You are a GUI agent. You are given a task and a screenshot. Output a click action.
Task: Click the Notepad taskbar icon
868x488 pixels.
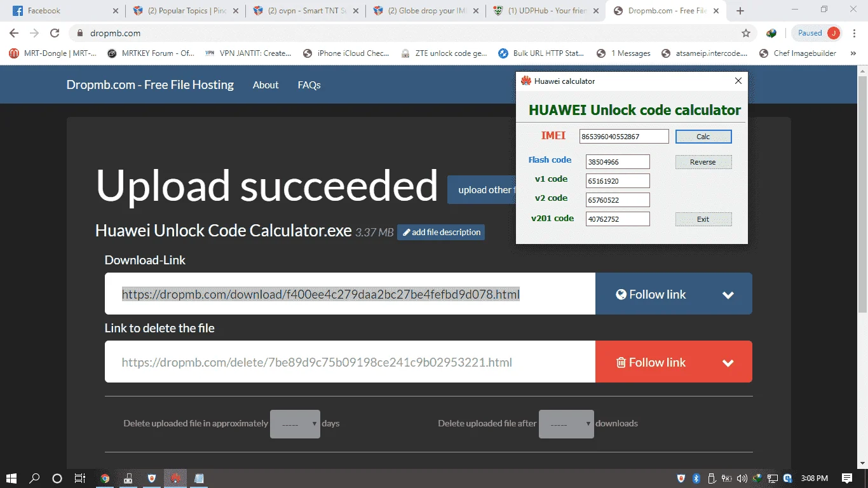pos(199,478)
